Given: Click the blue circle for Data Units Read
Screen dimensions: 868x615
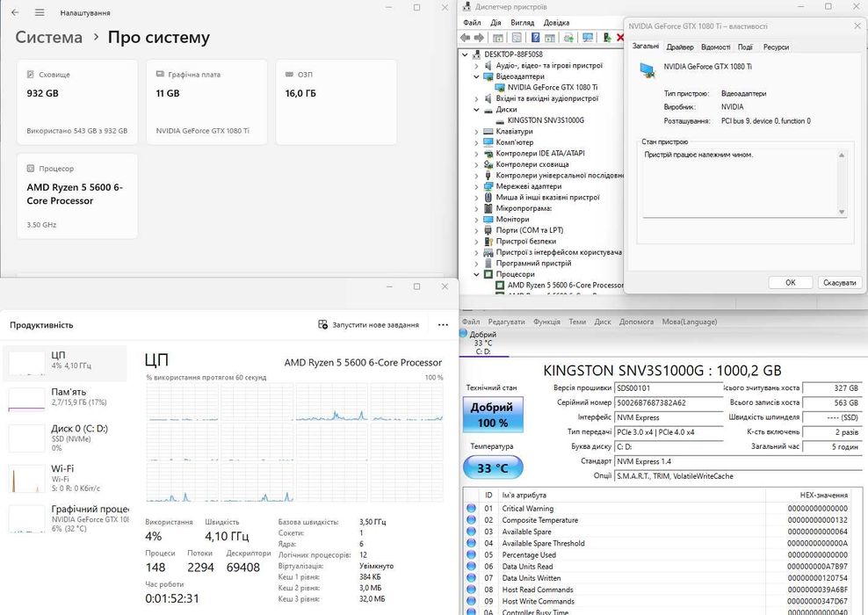Looking at the screenshot, I should click(x=471, y=566).
